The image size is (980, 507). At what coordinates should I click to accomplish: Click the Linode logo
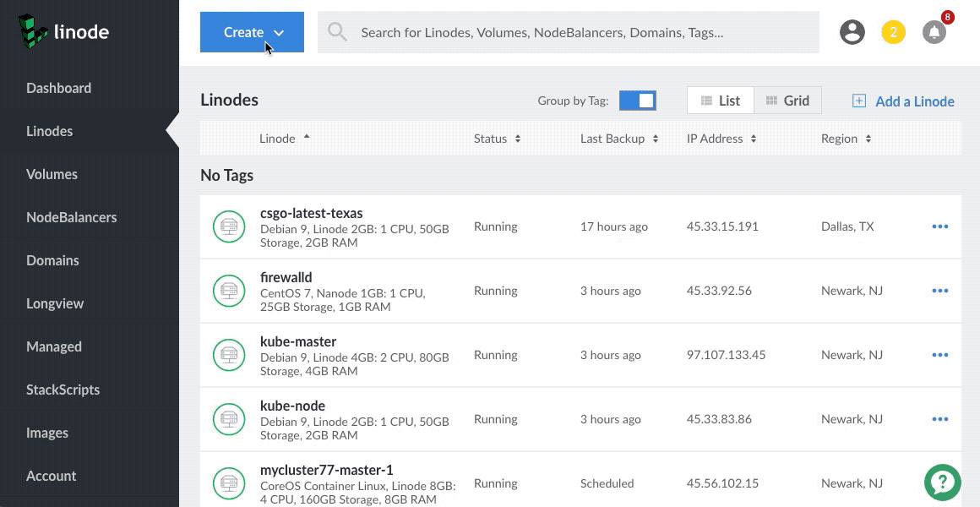click(x=63, y=31)
